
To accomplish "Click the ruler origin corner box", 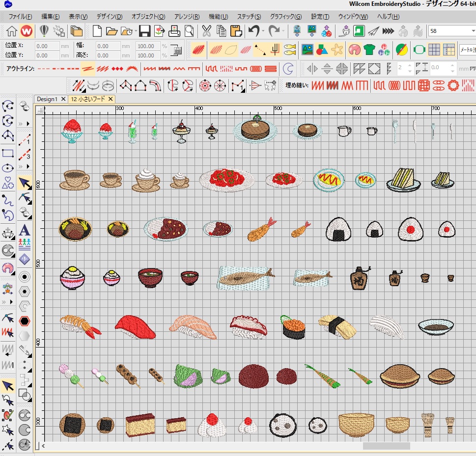I will point(40,110).
